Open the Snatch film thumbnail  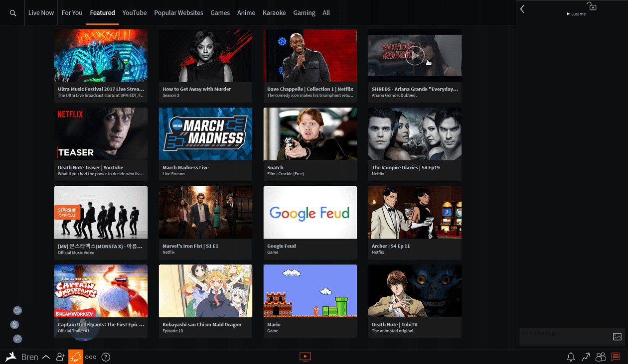310,134
